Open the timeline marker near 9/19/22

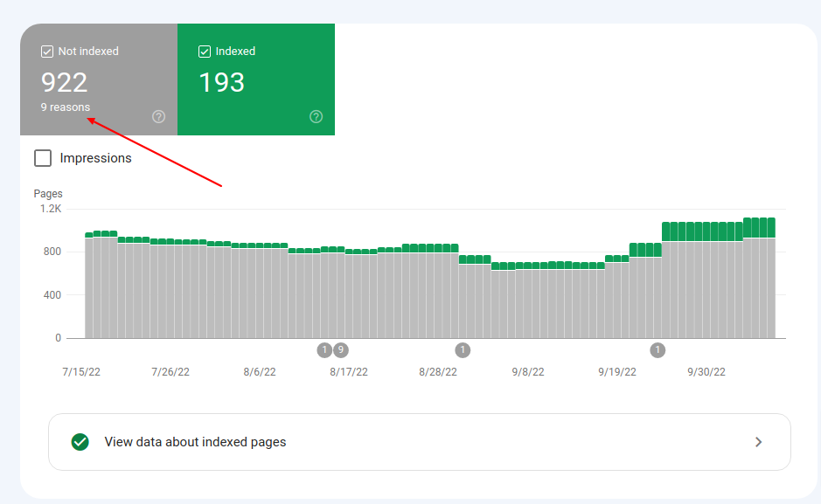(657, 349)
